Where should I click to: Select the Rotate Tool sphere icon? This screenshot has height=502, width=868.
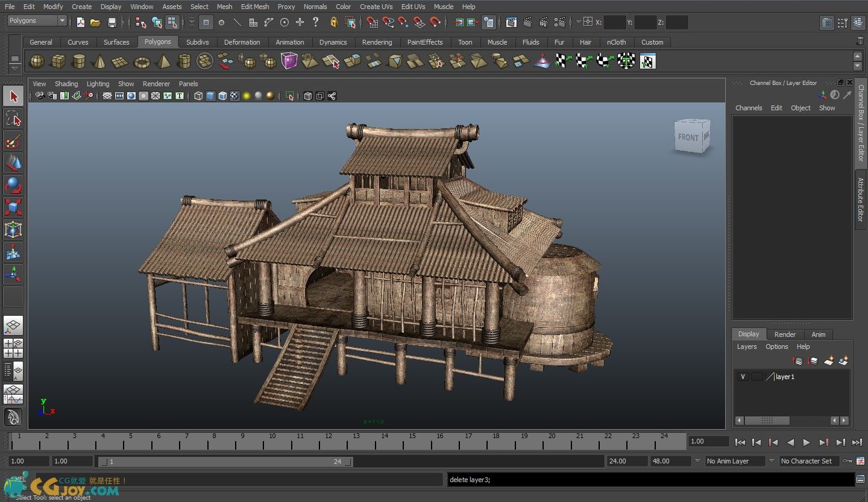pyautogui.click(x=13, y=186)
